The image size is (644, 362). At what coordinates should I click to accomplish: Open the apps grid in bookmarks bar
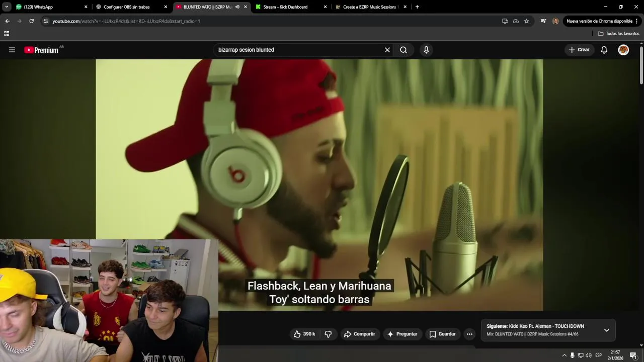coord(7,34)
